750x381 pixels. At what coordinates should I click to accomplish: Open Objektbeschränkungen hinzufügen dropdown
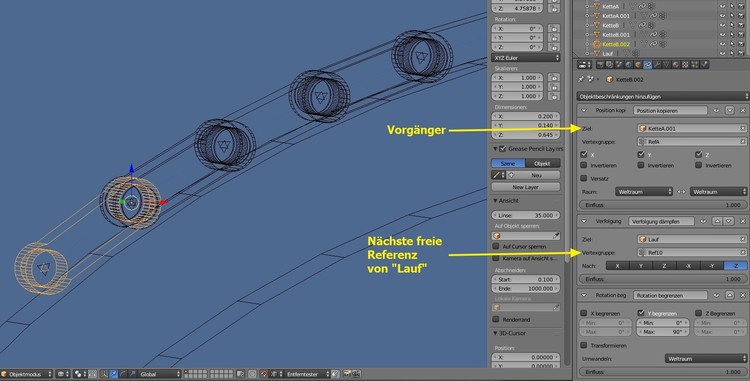[x=662, y=96]
